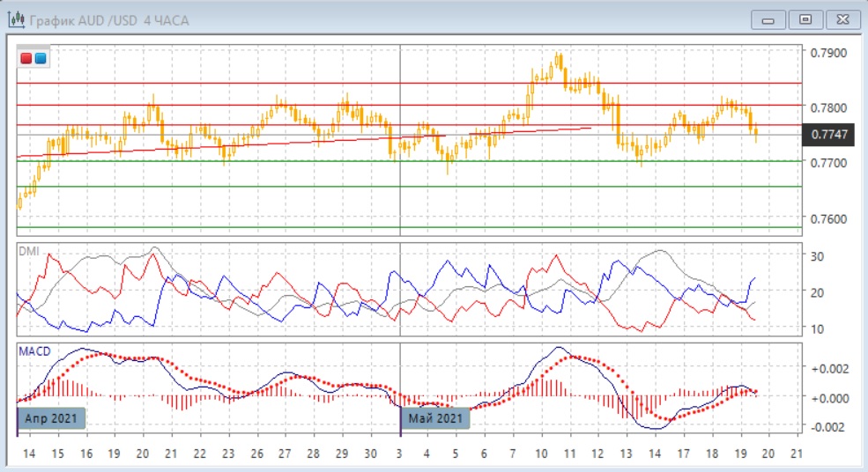Select the DMI indicator label

[x=28, y=251]
